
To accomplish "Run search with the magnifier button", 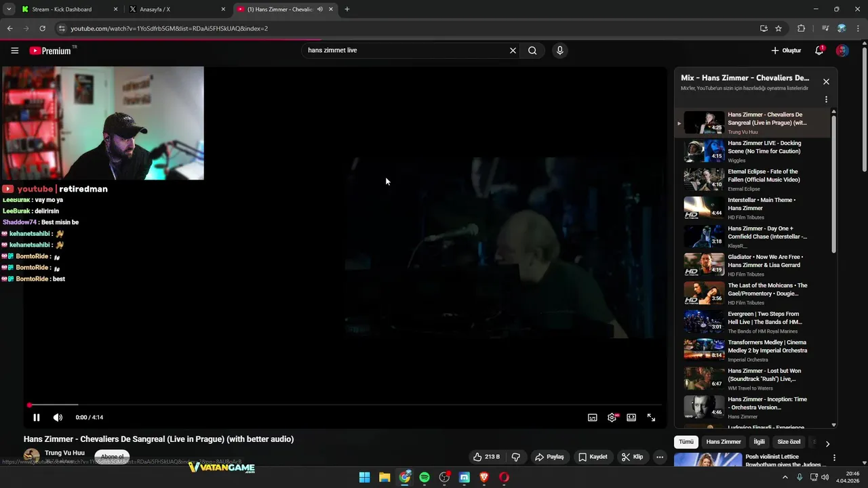I will 532,50.
